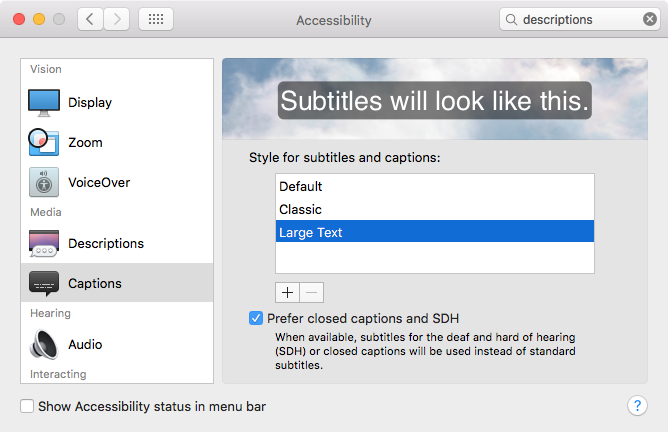Go forward with the right chevron button
The width and height of the screenshot is (668, 432).
[x=116, y=19]
